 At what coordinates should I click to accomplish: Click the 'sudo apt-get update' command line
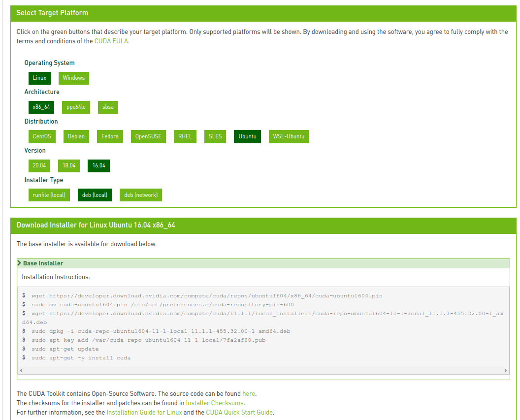(65, 349)
